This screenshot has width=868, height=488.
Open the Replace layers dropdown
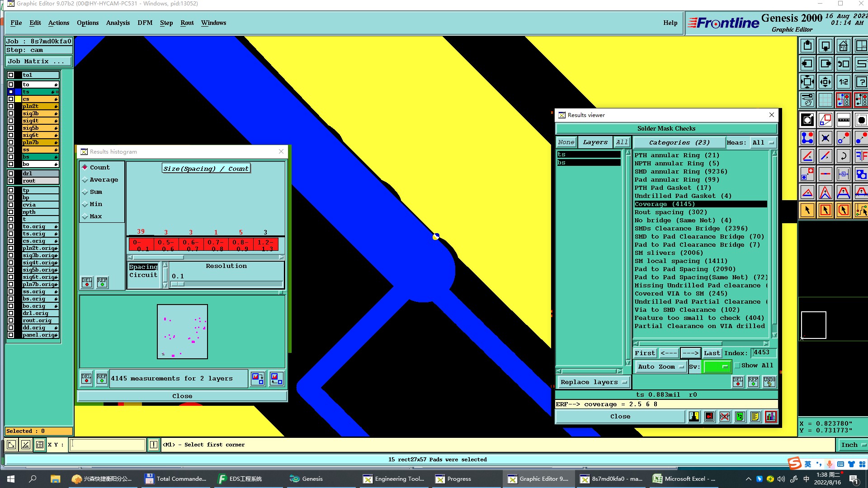[593, 382]
